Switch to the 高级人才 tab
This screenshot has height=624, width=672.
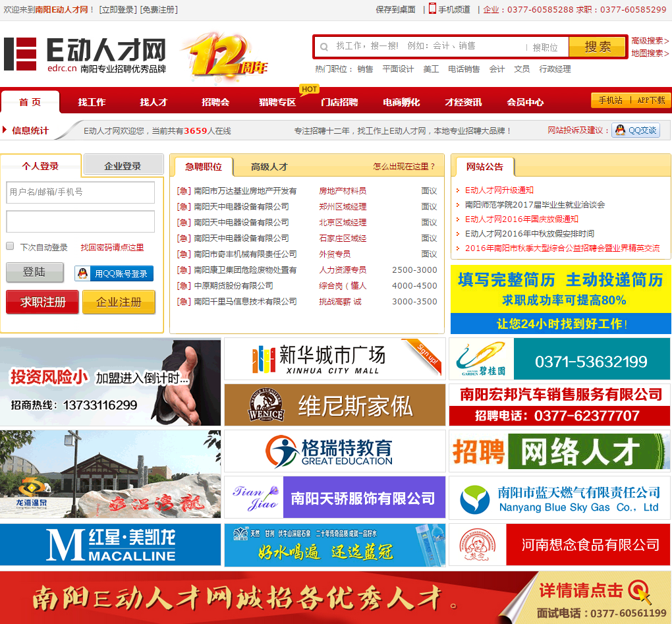point(269,167)
